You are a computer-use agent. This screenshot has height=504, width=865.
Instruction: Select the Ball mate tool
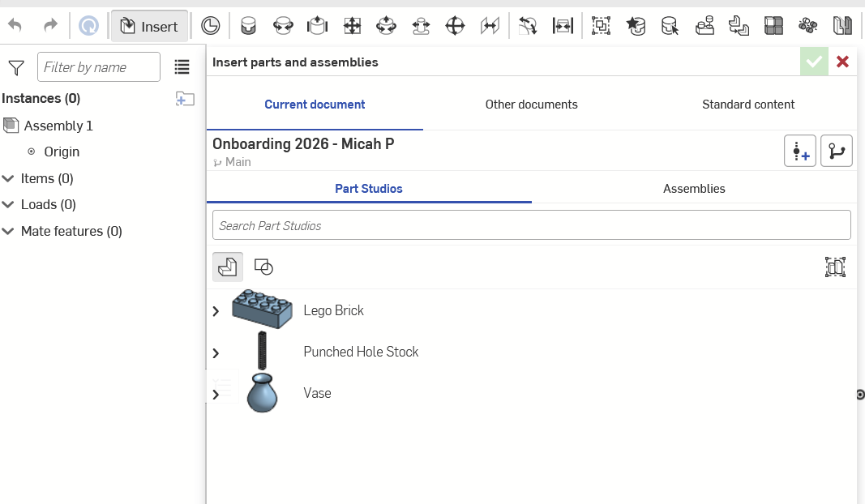pos(455,25)
